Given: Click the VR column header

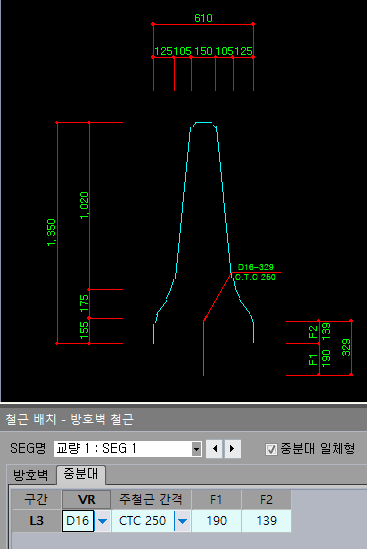Looking at the screenshot, I should pyautogui.click(x=86, y=500).
